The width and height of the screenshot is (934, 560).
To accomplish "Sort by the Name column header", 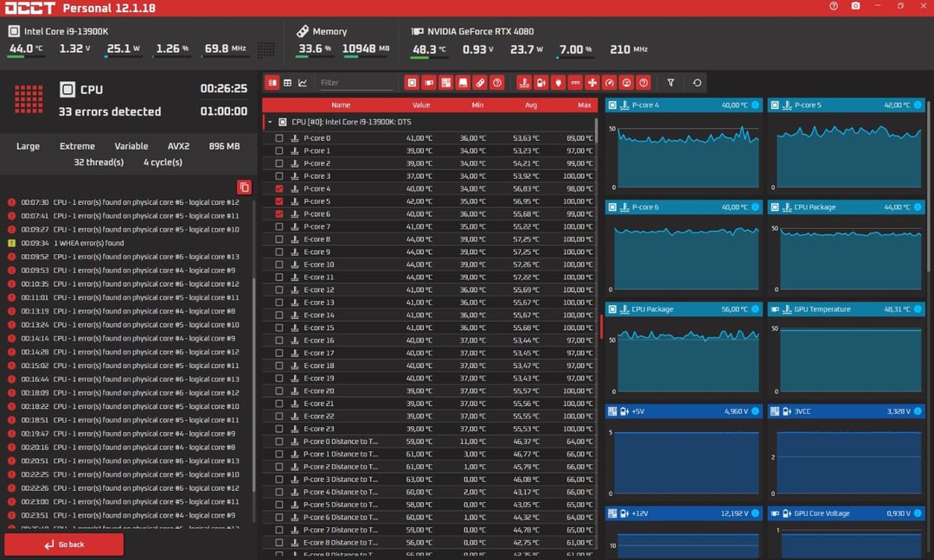I will coord(341,105).
